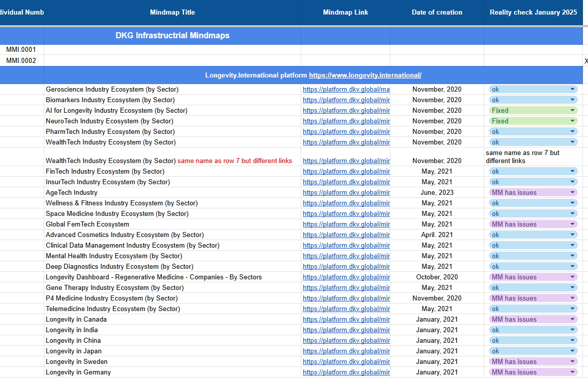Select the MMI.0001 cell

[22, 50]
